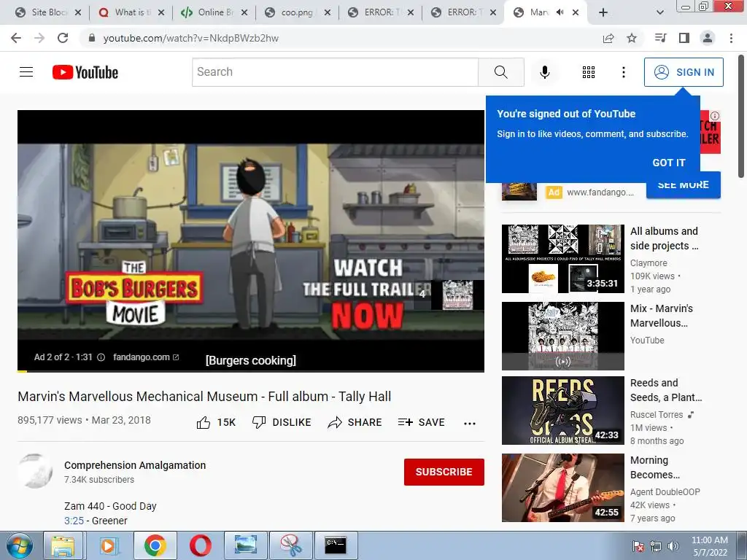Open Comprehension Amalgamation channel name link
Image resolution: width=747 pixels, height=560 pixels.
[x=135, y=465]
